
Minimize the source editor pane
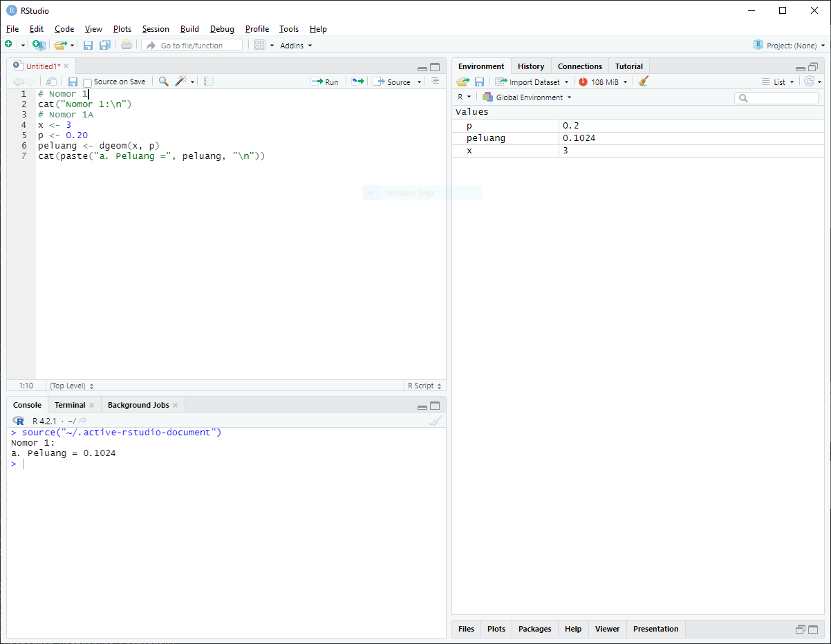(x=422, y=68)
